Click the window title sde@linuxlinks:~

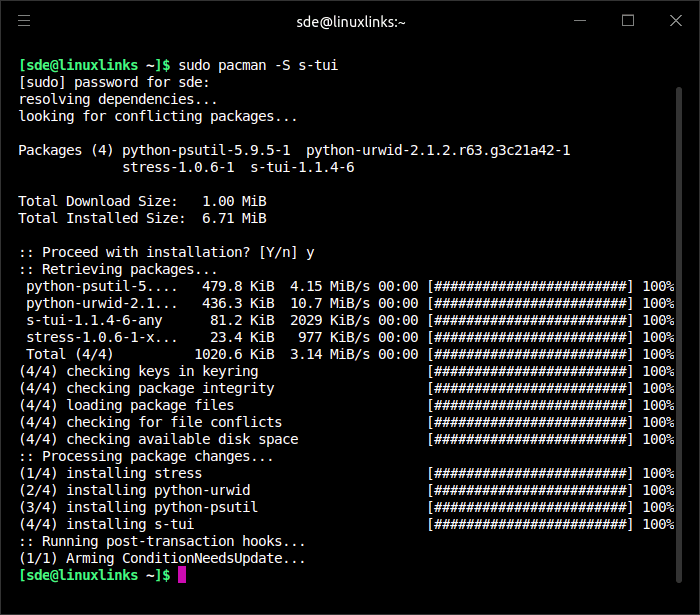point(351,22)
